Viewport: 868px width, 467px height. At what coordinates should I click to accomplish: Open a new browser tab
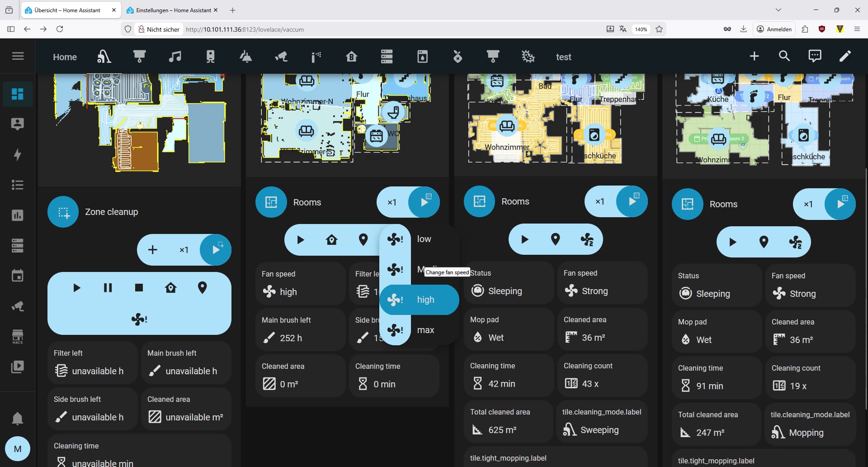pyautogui.click(x=232, y=10)
